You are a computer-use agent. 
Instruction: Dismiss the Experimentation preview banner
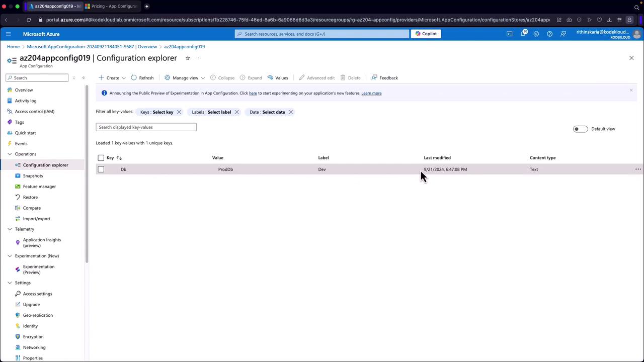click(631, 90)
